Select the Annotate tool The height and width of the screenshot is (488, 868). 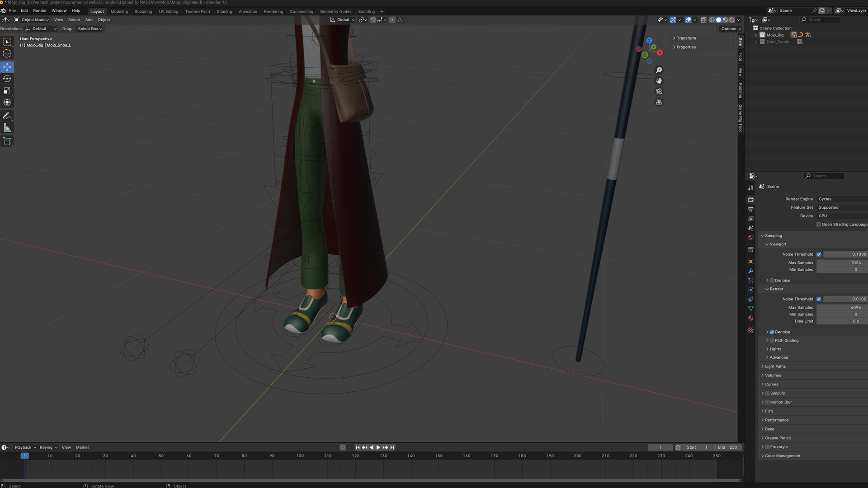point(7,116)
